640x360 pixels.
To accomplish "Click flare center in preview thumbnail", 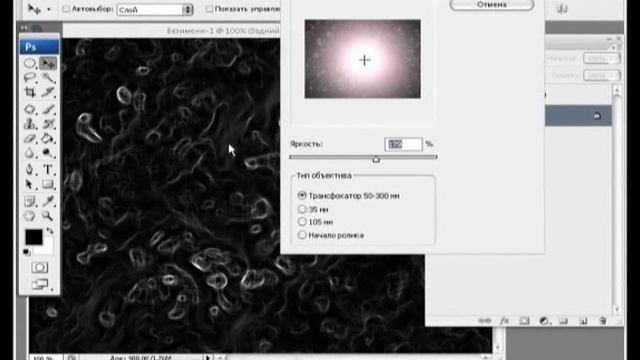I will coord(364,60).
